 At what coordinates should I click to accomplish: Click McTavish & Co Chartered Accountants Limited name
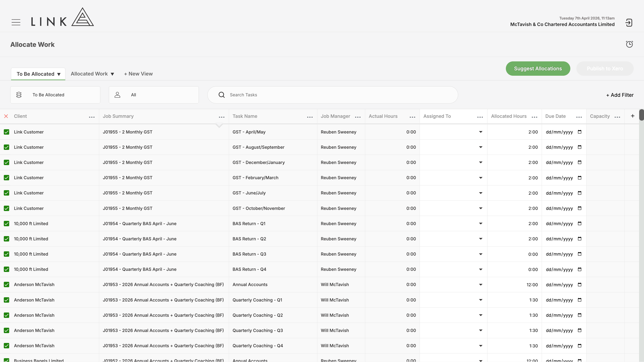[x=562, y=24]
